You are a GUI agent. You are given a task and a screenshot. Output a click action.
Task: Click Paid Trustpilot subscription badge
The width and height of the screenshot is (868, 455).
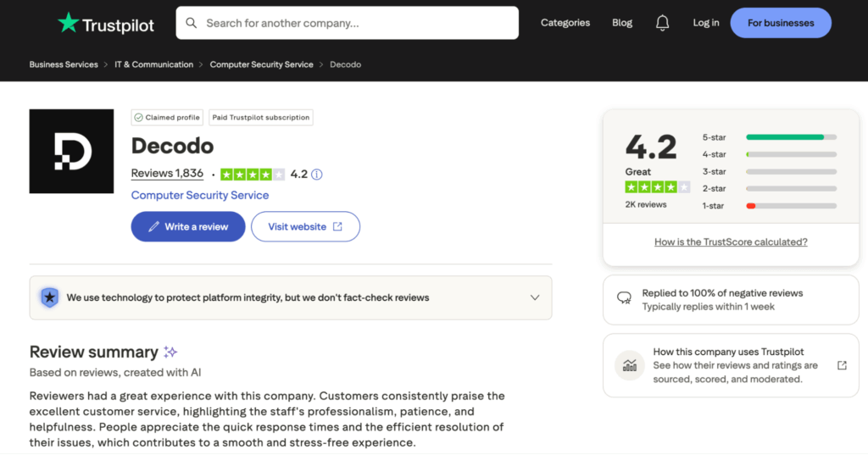(261, 117)
